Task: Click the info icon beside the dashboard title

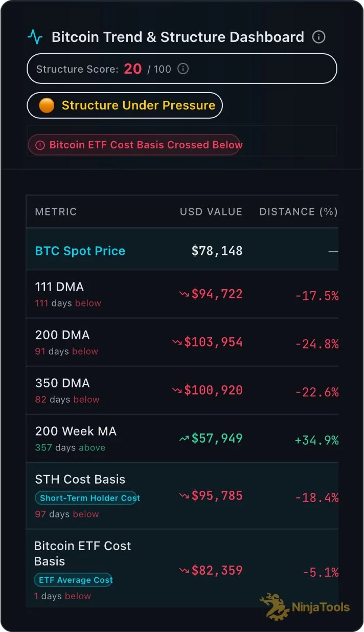Action: click(318, 37)
